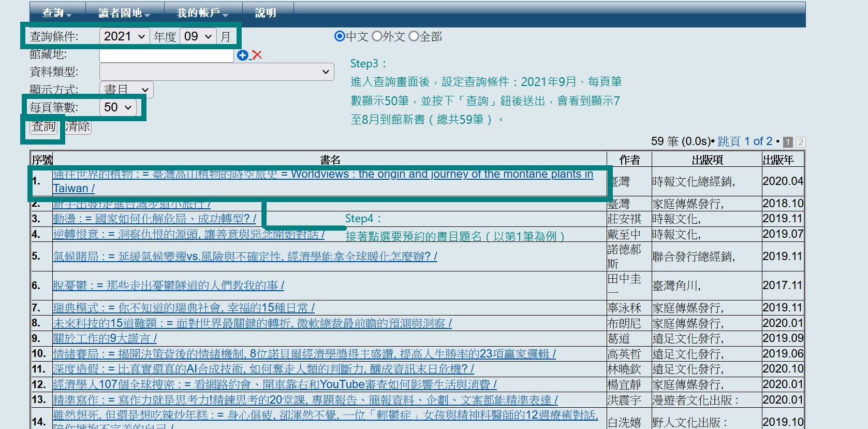Click the 書名 column header
Image resolution: width=868 pixels, height=429 pixels.
330,160
